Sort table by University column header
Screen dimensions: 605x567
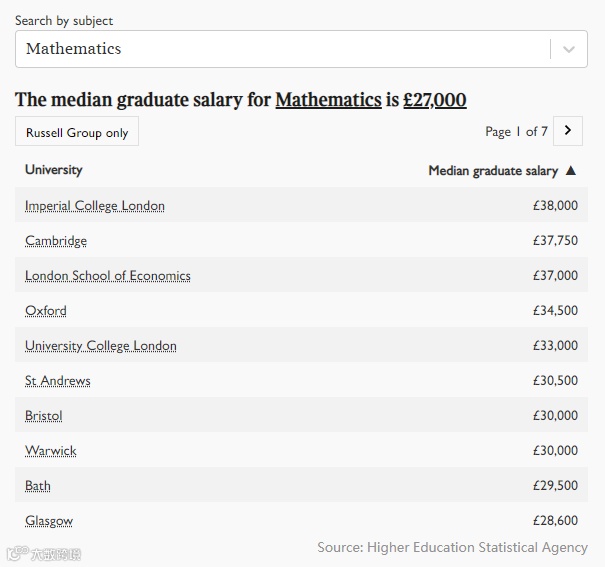click(x=54, y=170)
